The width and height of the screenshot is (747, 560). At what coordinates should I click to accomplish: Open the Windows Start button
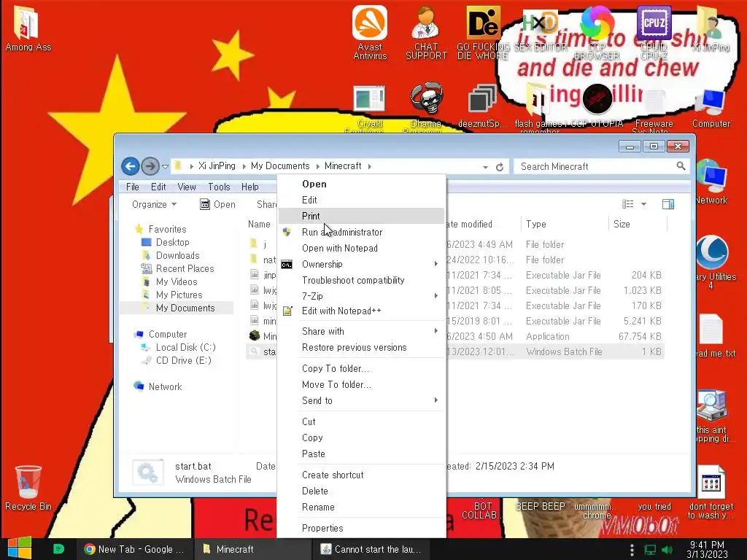click(x=19, y=548)
